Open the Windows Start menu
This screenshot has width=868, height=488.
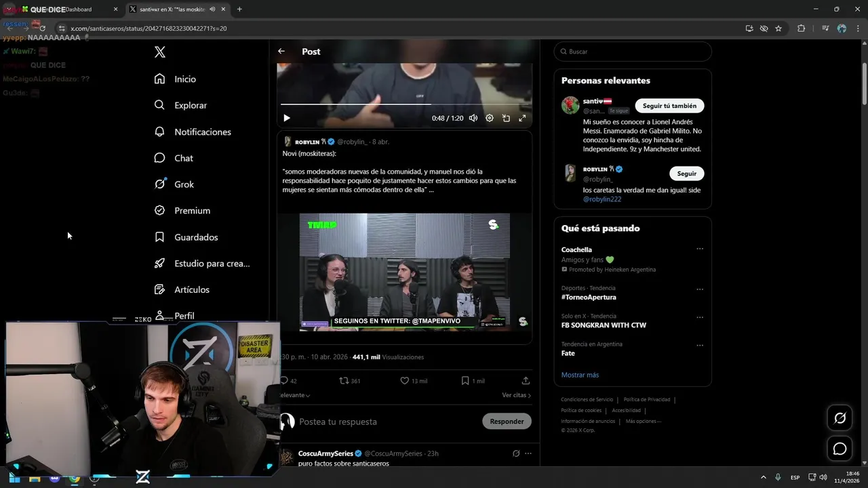click(x=14, y=478)
